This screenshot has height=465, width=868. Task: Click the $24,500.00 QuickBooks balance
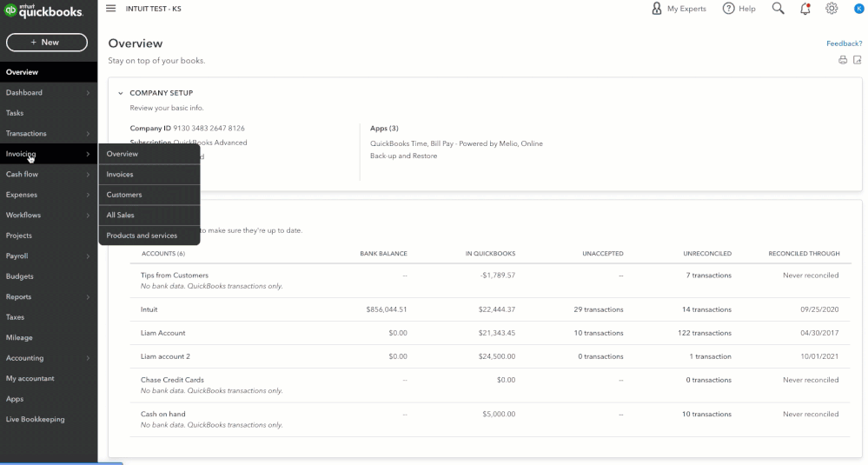tap(496, 356)
